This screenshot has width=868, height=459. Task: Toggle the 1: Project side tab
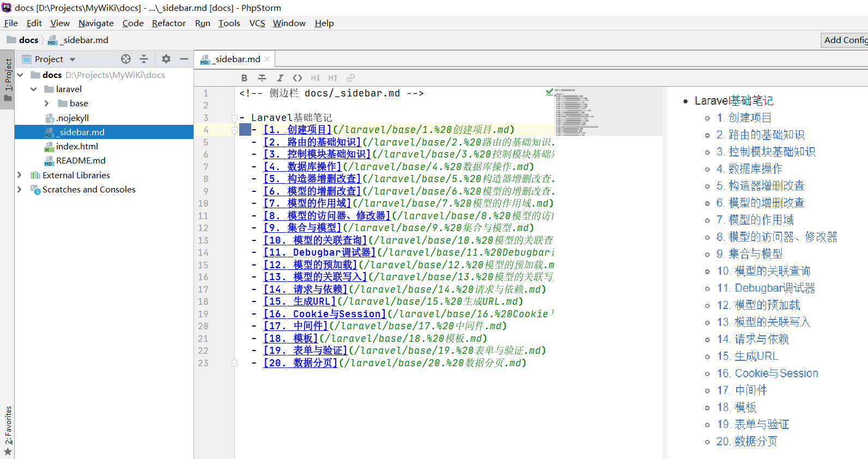pyautogui.click(x=8, y=80)
